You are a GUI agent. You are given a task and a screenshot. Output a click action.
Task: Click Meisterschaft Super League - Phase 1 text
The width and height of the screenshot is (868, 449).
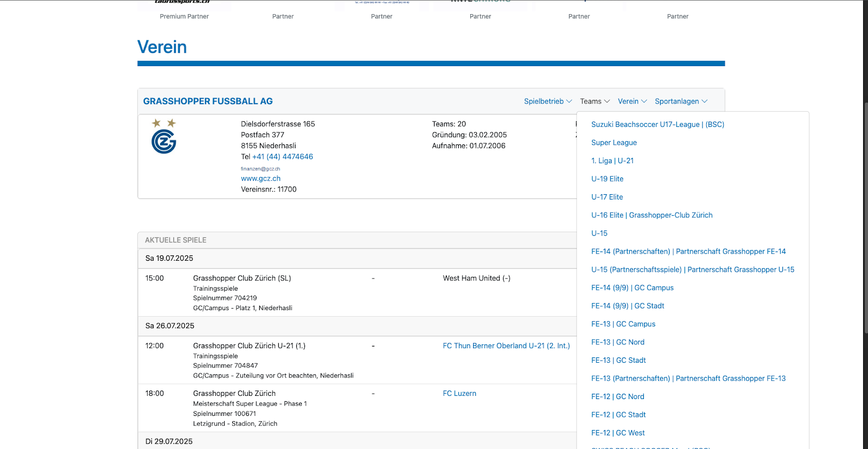[250, 404]
